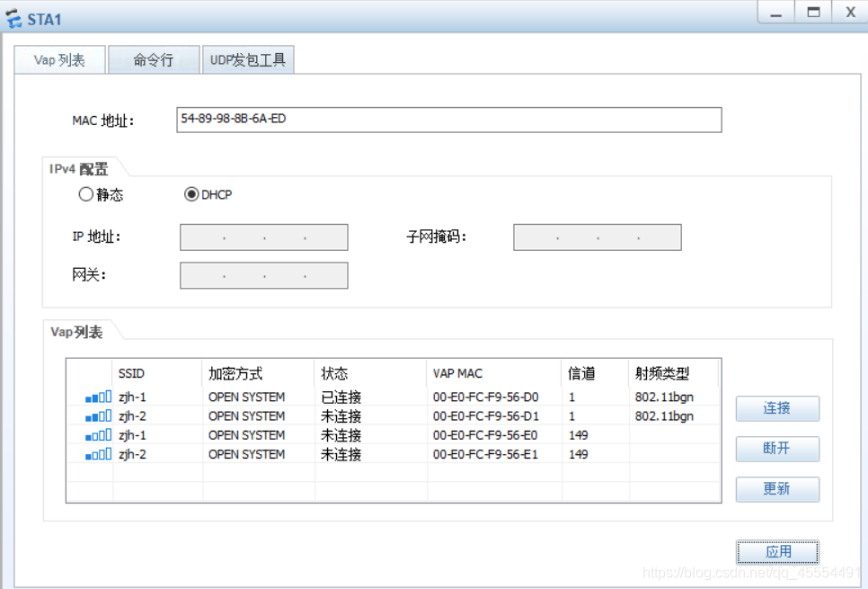Click 未连接 status in the 56-E0 row
The image size is (868, 589).
(341, 435)
